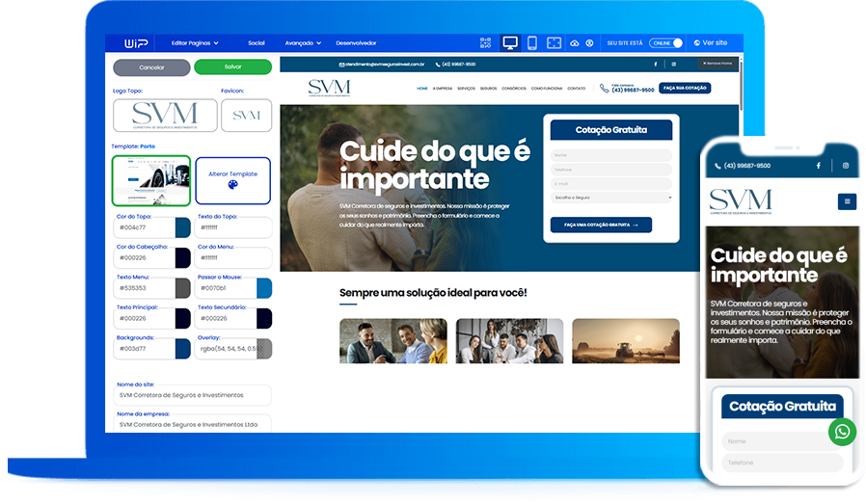The width and height of the screenshot is (866, 504).
Task: Click the Nome da empresa input field
Action: tap(192, 424)
